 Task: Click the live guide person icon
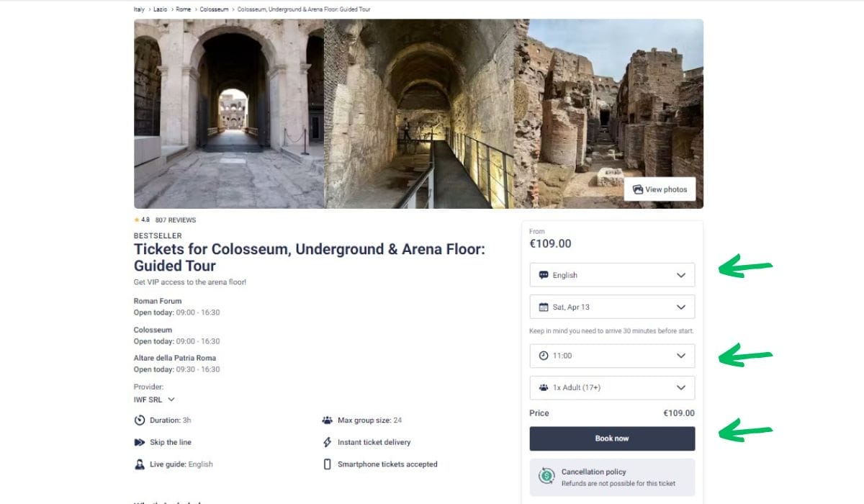pos(140,464)
